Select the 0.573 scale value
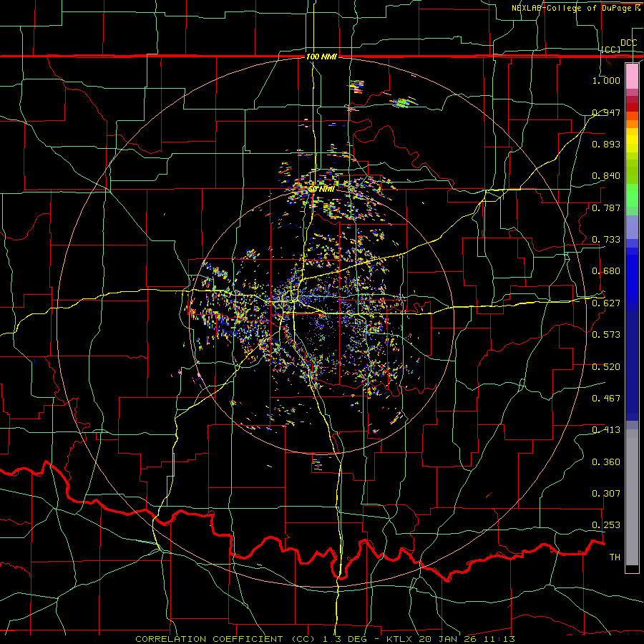 click(606, 335)
